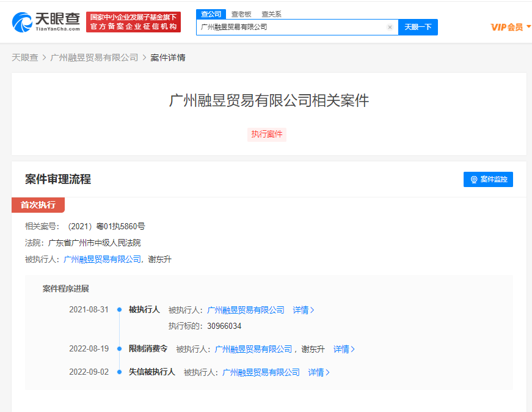Open company link in 限制消费令 row
The height and width of the screenshot is (412, 532).
[x=253, y=349]
